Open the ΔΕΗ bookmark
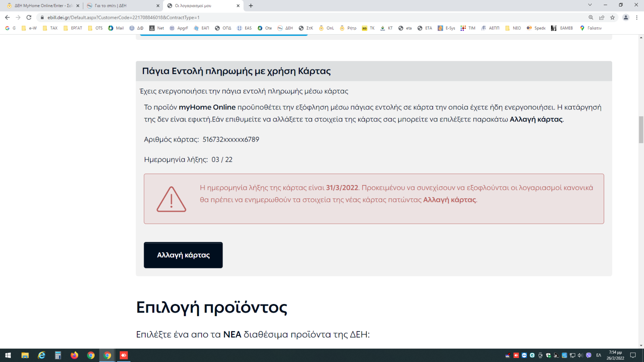This screenshot has width=644, height=362. [285, 28]
